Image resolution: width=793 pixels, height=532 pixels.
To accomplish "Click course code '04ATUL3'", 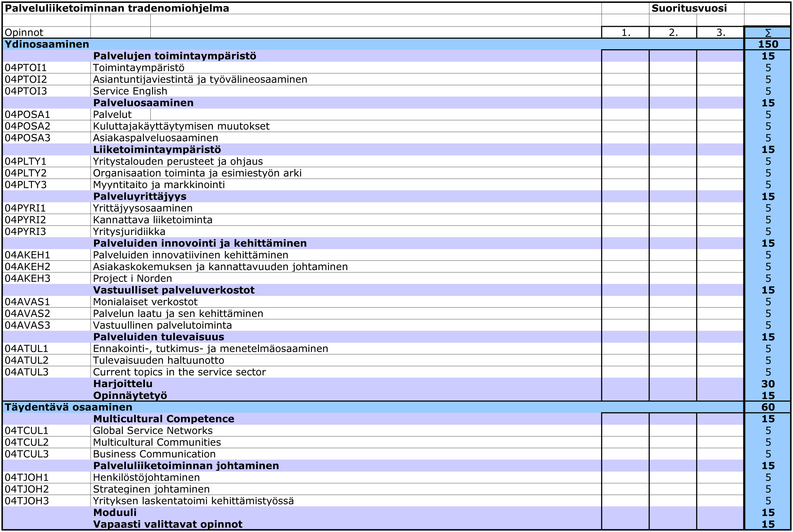I will (27, 372).
